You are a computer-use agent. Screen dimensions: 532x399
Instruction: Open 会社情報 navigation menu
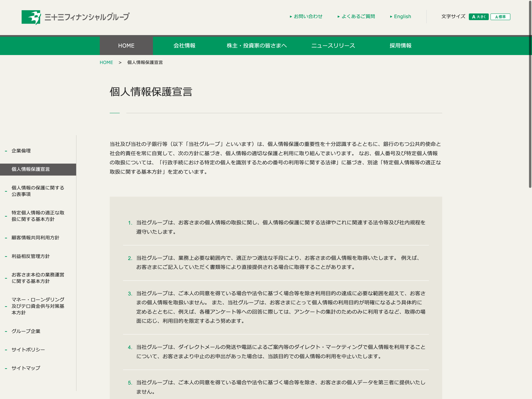(184, 46)
